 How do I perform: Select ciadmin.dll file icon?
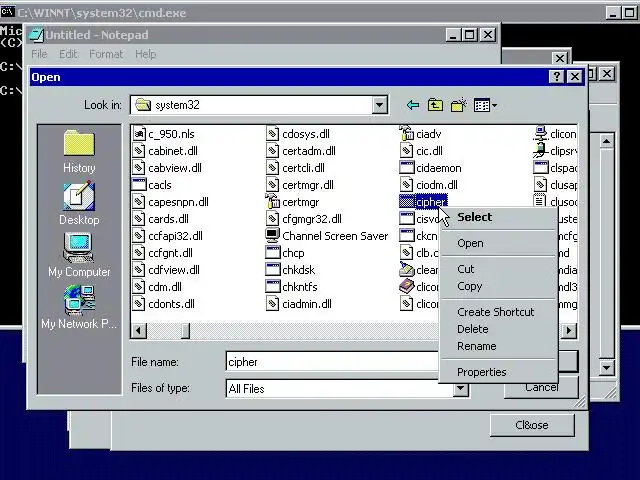coord(272,304)
